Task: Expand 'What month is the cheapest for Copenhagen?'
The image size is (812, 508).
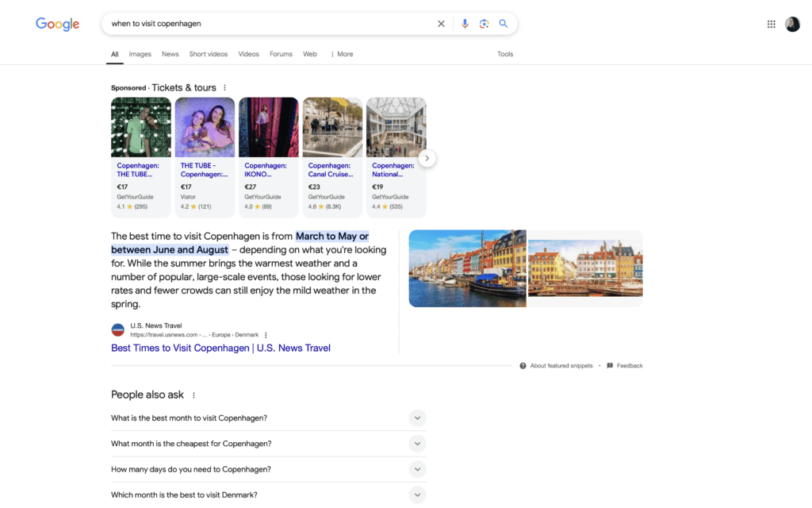Action: click(268, 444)
